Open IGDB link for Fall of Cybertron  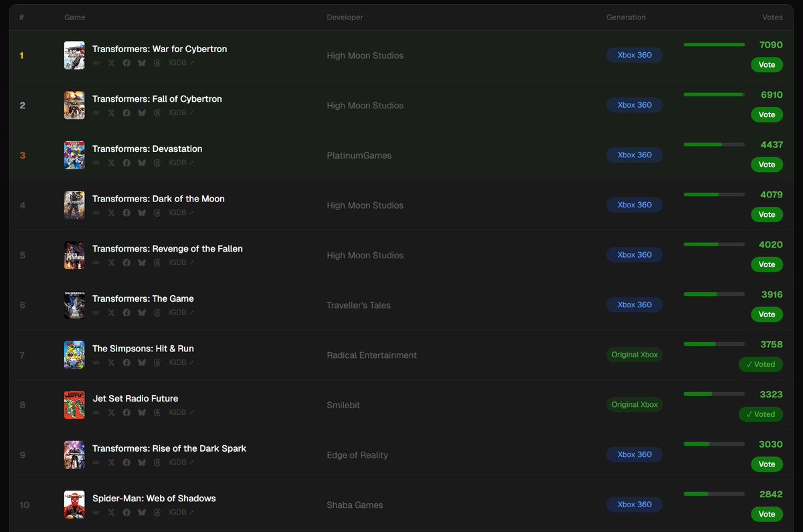[181, 112]
